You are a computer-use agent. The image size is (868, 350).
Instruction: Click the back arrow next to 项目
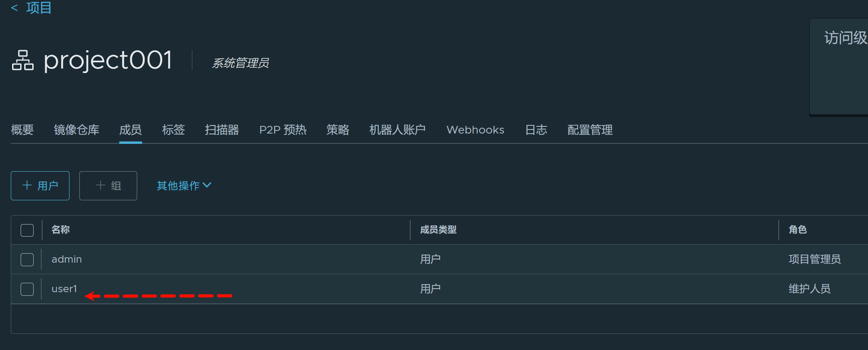point(14,8)
